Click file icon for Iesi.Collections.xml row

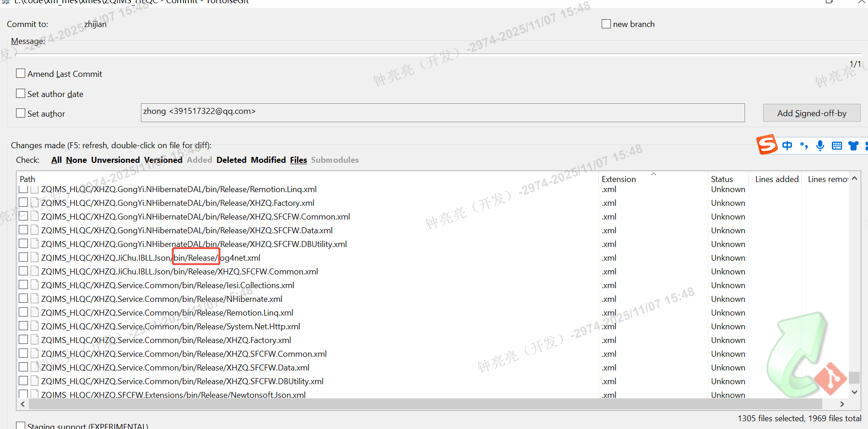coord(35,285)
